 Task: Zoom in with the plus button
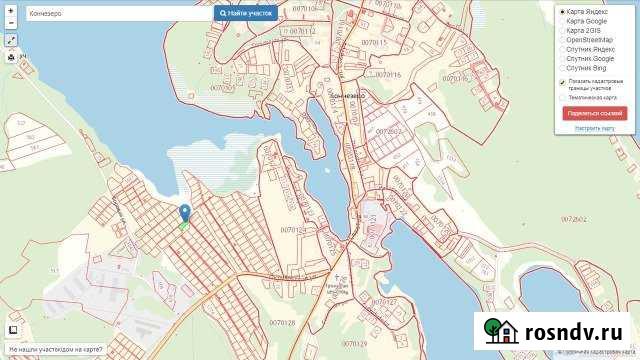(x=11, y=11)
